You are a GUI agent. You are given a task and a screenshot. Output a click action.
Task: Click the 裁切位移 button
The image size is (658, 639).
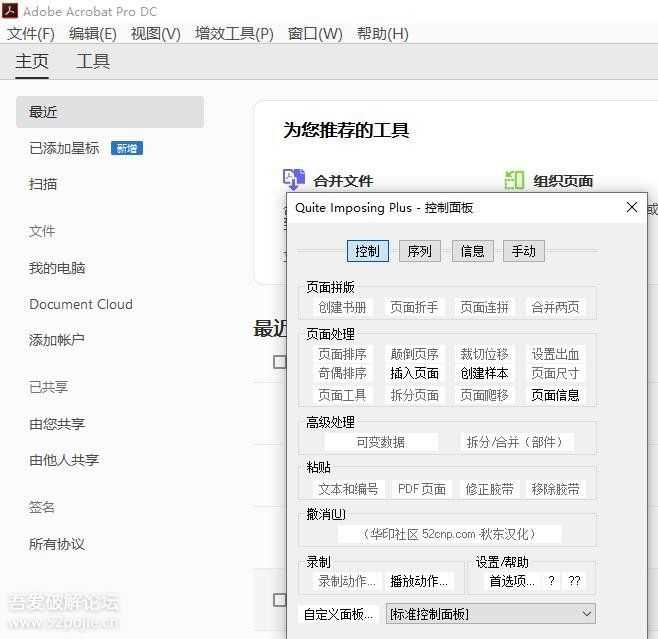pyautogui.click(x=484, y=354)
